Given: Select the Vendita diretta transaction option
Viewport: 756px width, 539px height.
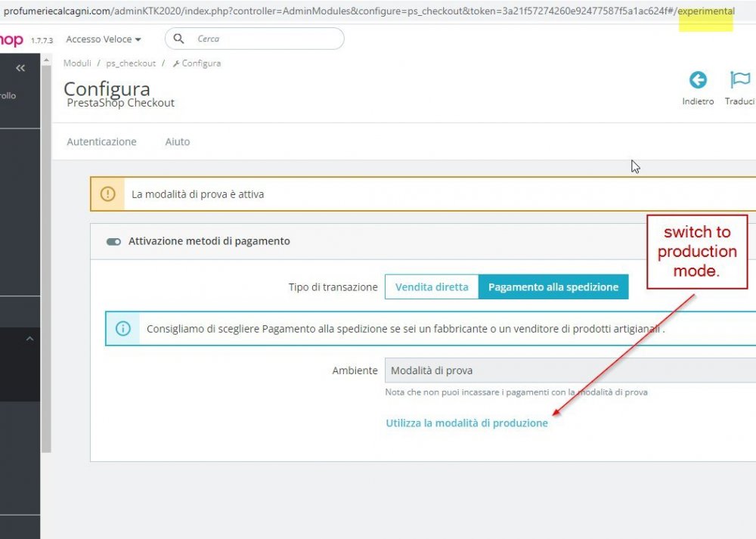Looking at the screenshot, I should (432, 287).
